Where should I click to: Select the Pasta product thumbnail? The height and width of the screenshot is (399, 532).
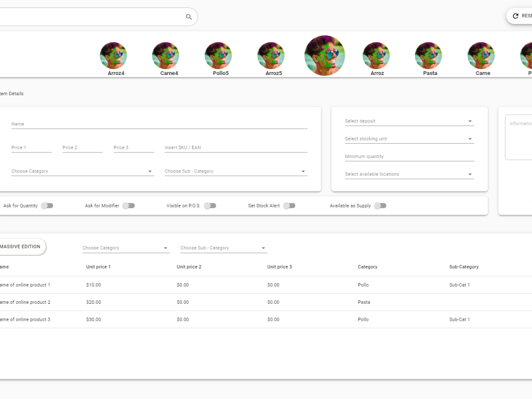pos(428,55)
